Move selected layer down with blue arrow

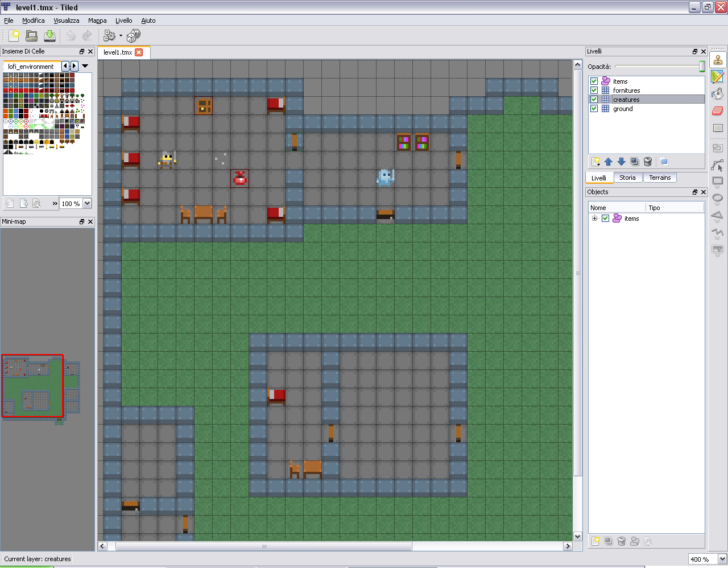622,162
